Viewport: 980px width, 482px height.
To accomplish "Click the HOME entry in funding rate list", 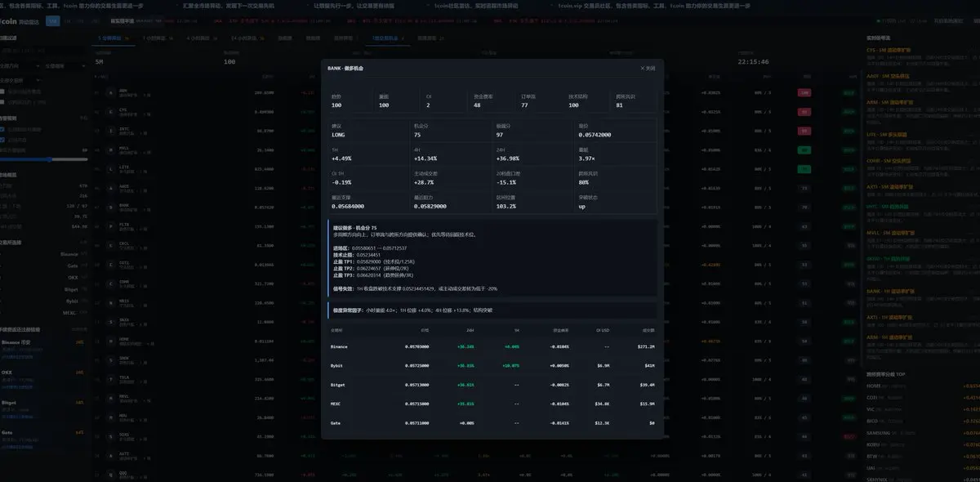I will pos(923,385).
